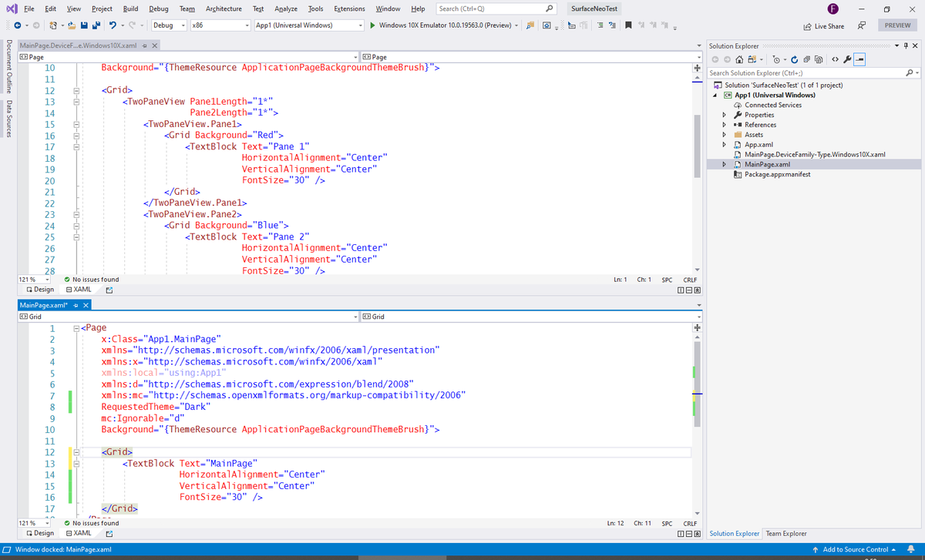
Task: Start debugging with Windows 10X Emulator
Action: (x=373, y=25)
